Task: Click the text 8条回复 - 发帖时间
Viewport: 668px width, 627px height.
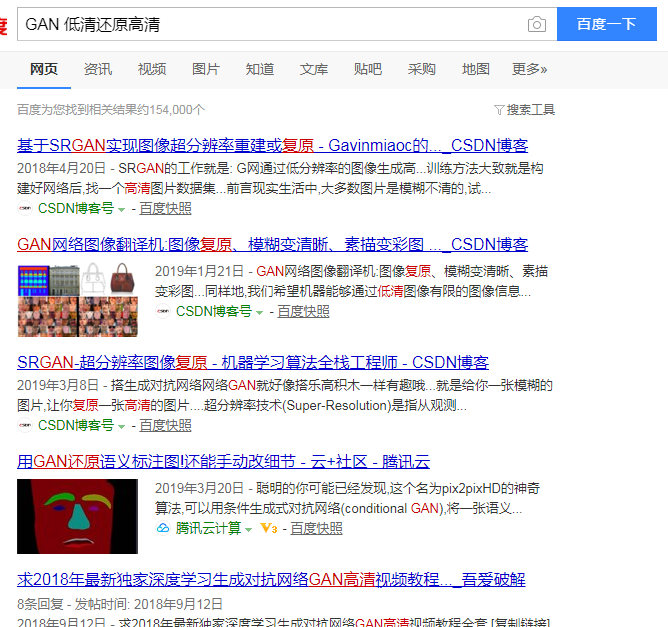Action: tap(74, 604)
